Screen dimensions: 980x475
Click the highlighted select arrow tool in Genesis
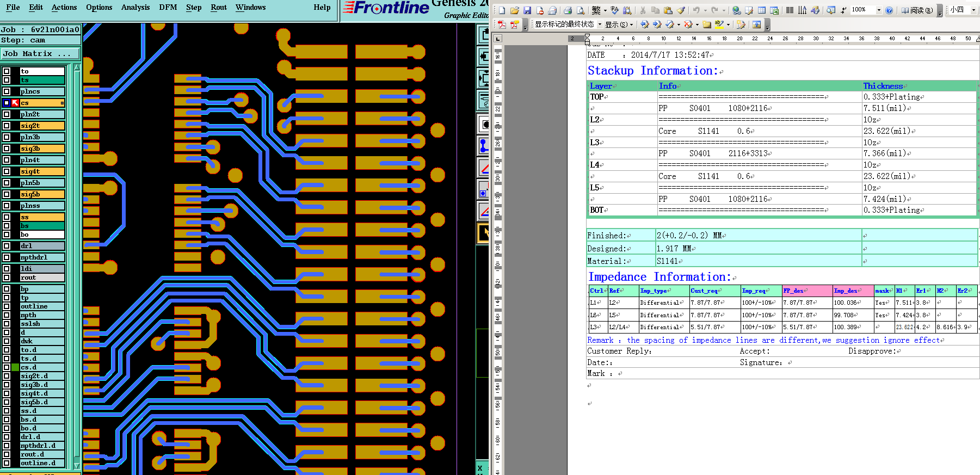pos(483,232)
